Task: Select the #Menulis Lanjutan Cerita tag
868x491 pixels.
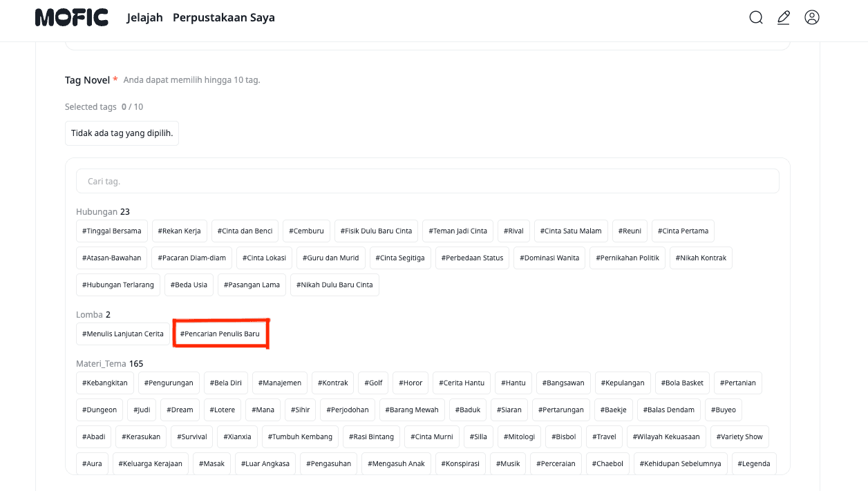Action: pos(122,334)
